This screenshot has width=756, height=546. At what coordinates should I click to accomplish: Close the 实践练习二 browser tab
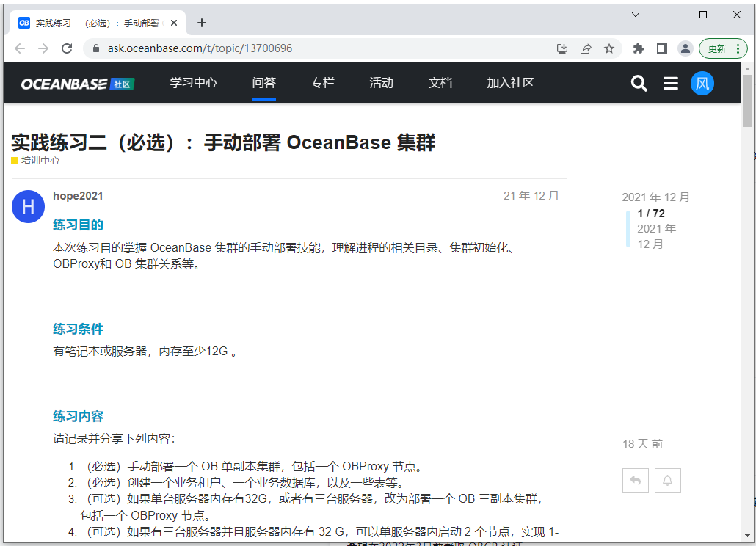click(x=174, y=23)
